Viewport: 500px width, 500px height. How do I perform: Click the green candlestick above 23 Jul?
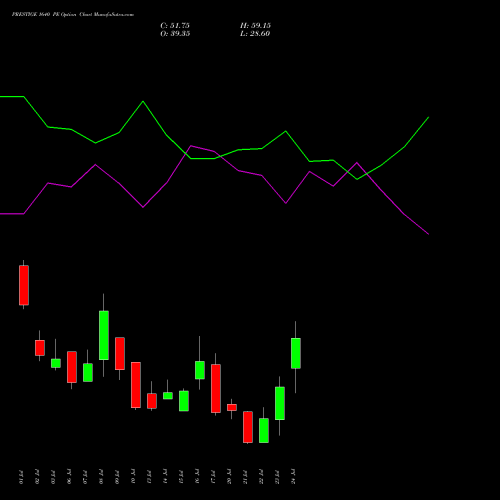pyautogui.click(x=280, y=403)
